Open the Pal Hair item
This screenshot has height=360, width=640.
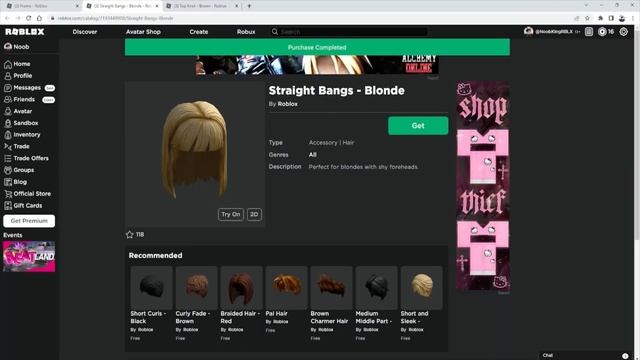pyautogui.click(x=286, y=300)
